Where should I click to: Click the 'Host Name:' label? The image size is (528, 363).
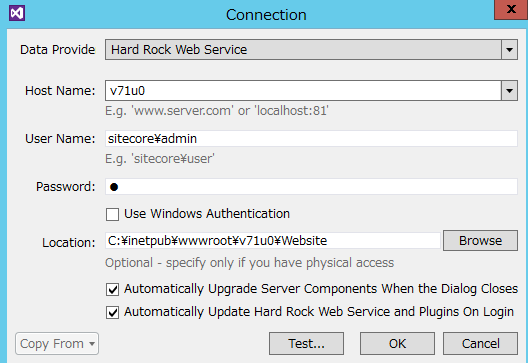click(x=60, y=91)
